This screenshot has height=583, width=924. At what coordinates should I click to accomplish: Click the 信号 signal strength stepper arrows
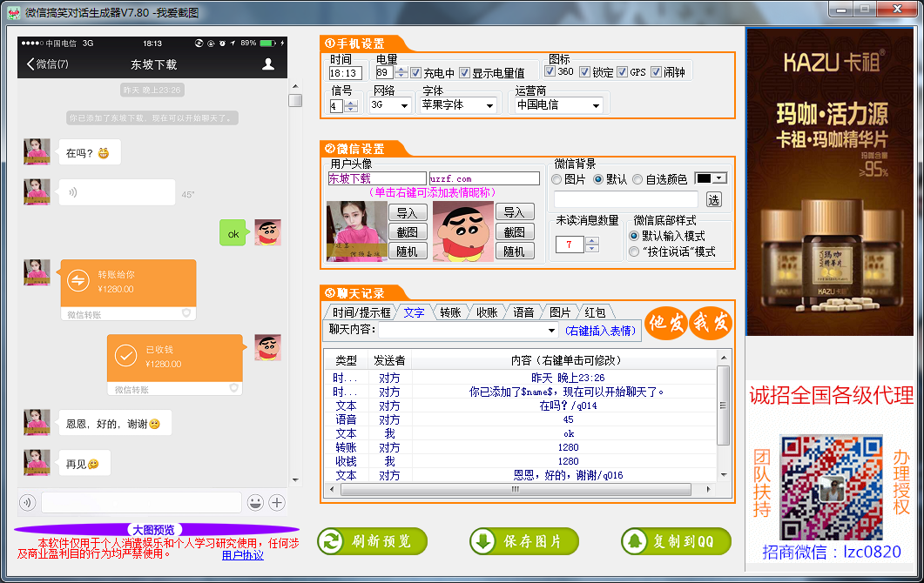click(351, 106)
